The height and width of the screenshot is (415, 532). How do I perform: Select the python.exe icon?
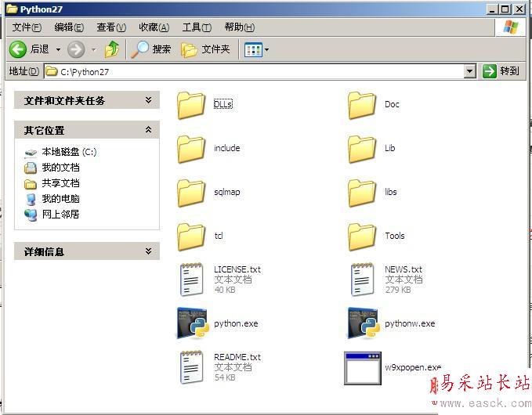(x=192, y=323)
